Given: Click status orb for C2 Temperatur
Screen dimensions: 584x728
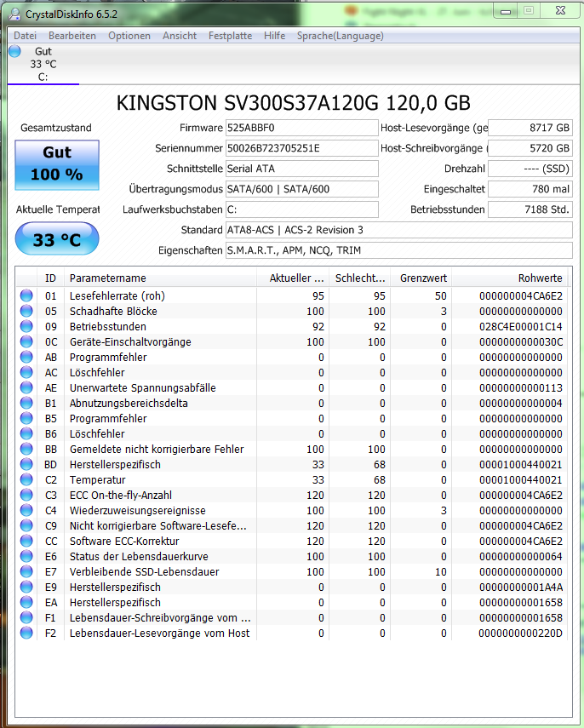Looking at the screenshot, I should [26, 479].
